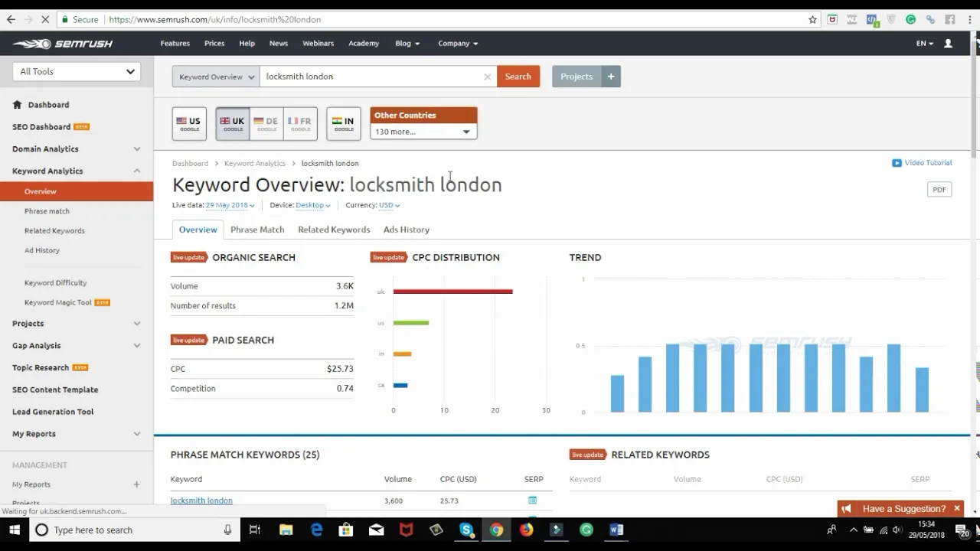Open Firefox from the taskbar
Viewport: 980px width, 551px height.
point(526,530)
